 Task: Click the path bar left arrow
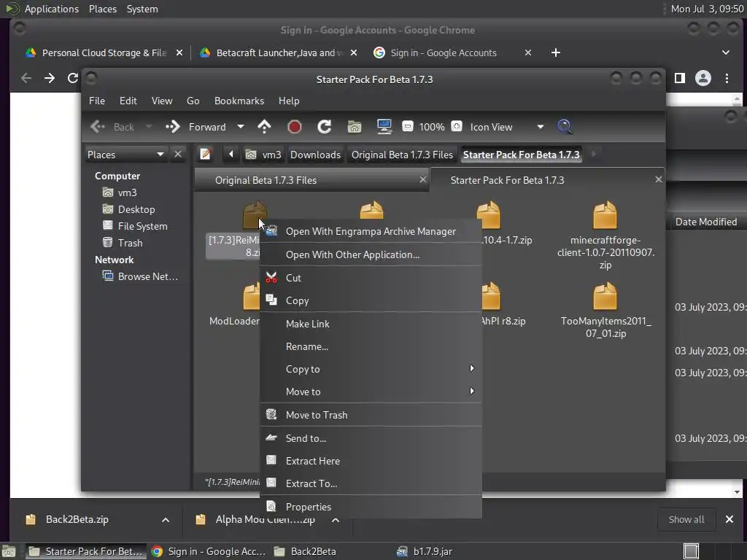(x=231, y=155)
